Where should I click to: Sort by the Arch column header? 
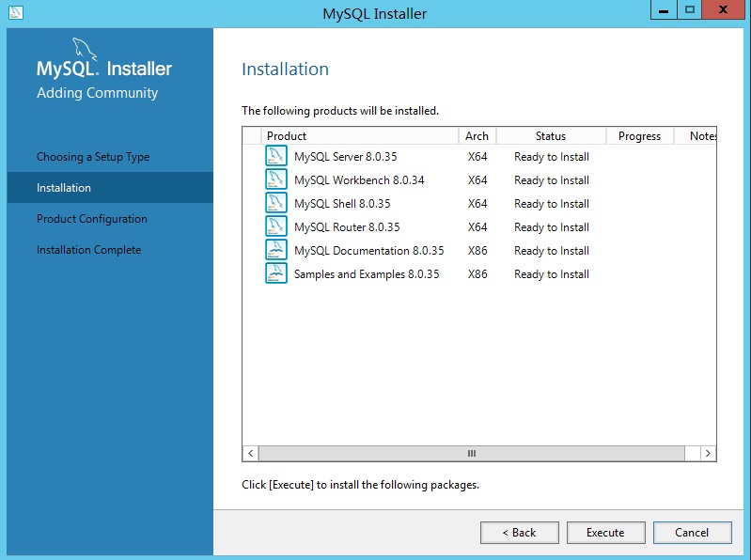[477, 136]
